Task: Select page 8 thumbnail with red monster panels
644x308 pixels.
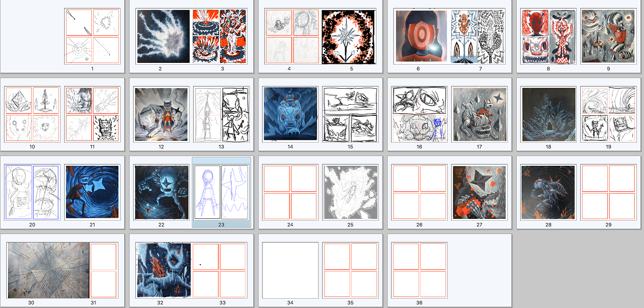Action: [549, 37]
